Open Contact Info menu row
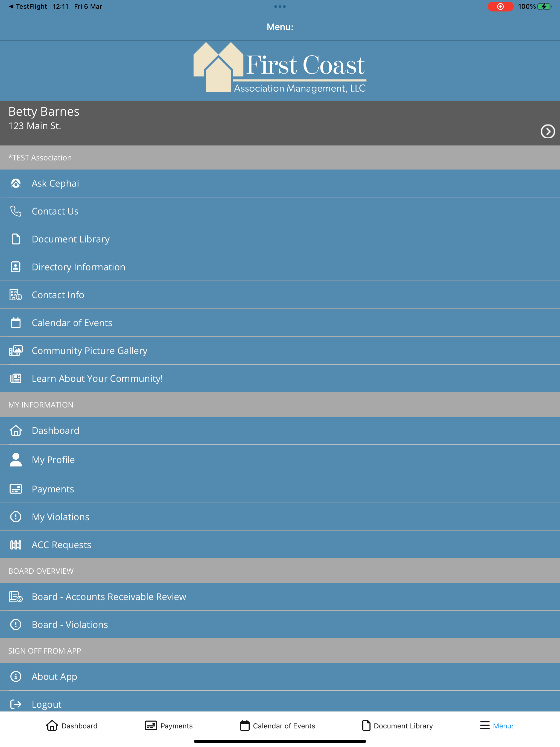The image size is (560, 747). tap(280, 295)
